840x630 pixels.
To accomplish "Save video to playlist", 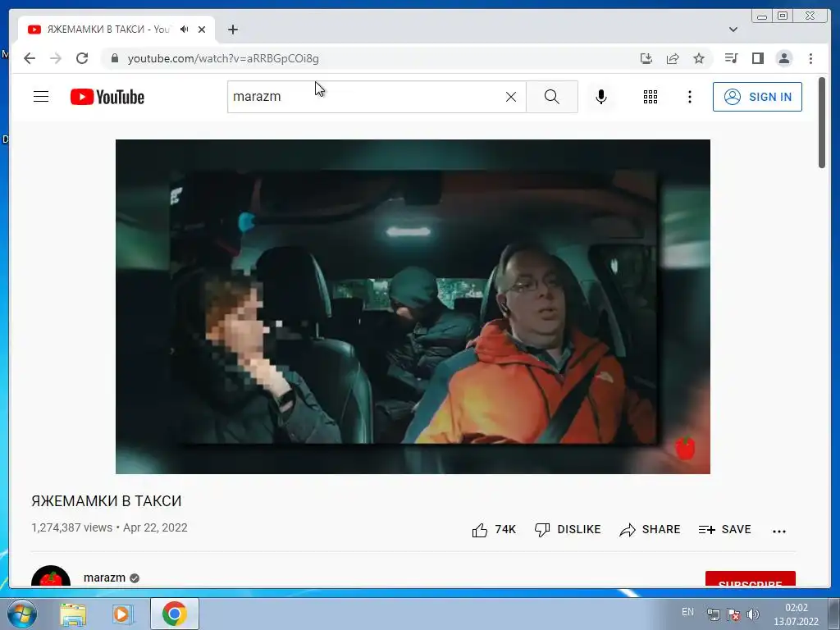I will [x=725, y=530].
